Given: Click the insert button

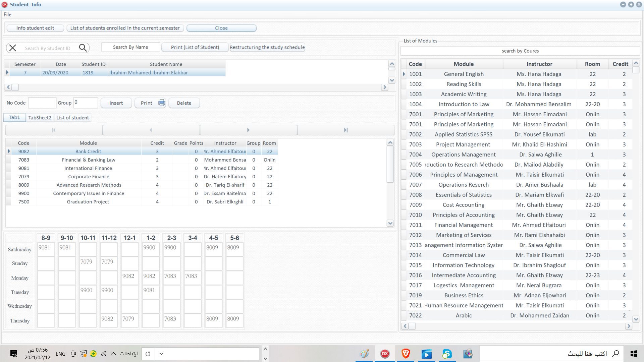Looking at the screenshot, I should pyautogui.click(x=116, y=103).
